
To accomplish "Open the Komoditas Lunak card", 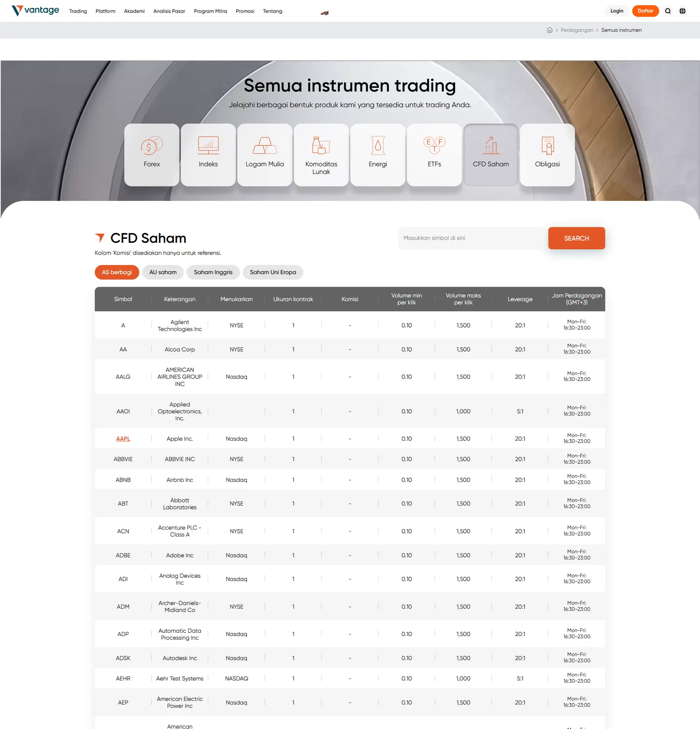I will pyautogui.click(x=321, y=155).
